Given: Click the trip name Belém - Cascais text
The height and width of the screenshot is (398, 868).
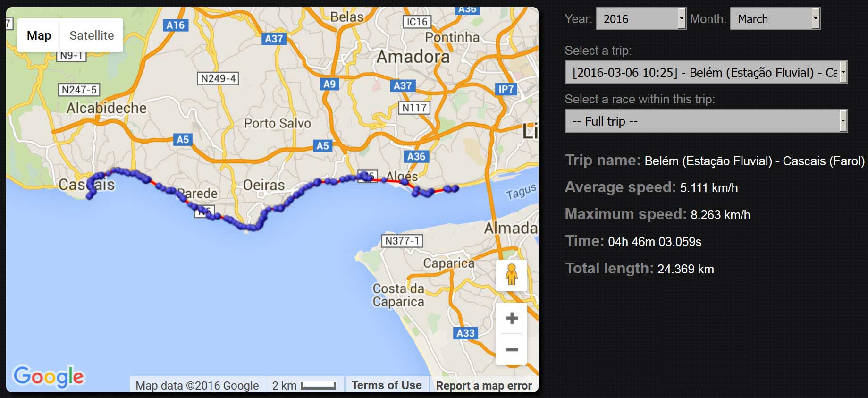Looking at the screenshot, I should pos(755,161).
